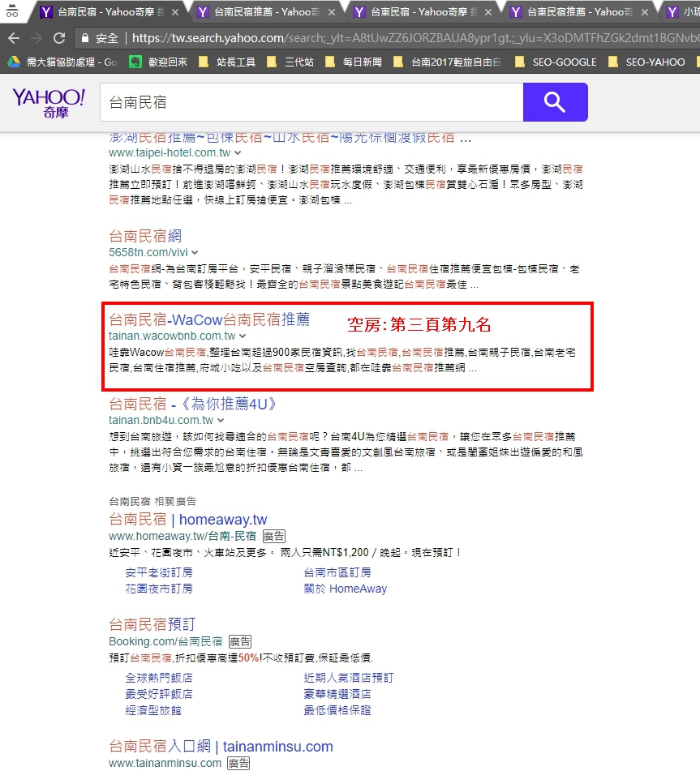The image size is (700, 771).
Task: Click the browser Forward arrow
Action: point(37,38)
